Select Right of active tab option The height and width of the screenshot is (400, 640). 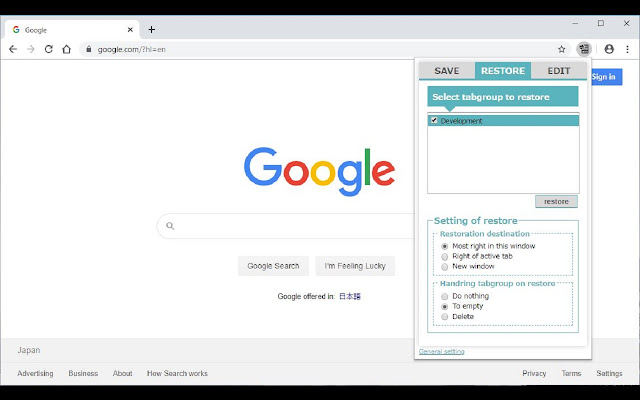pos(444,256)
